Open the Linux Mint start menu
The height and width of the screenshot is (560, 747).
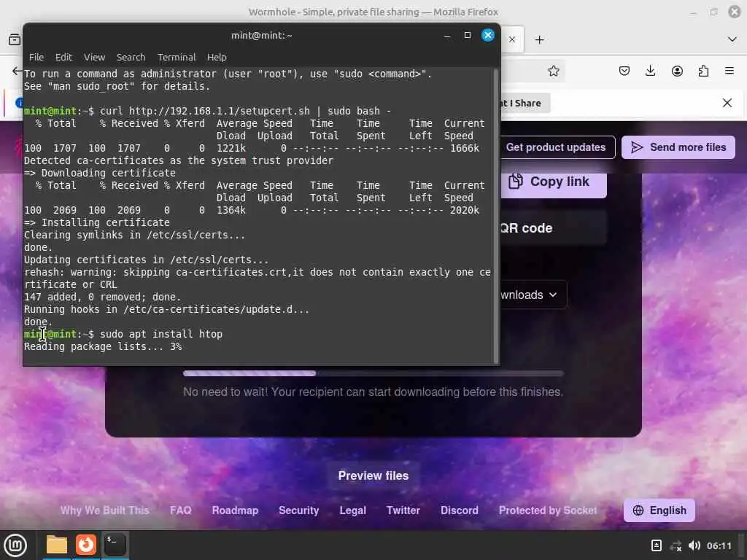(x=15, y=545)
